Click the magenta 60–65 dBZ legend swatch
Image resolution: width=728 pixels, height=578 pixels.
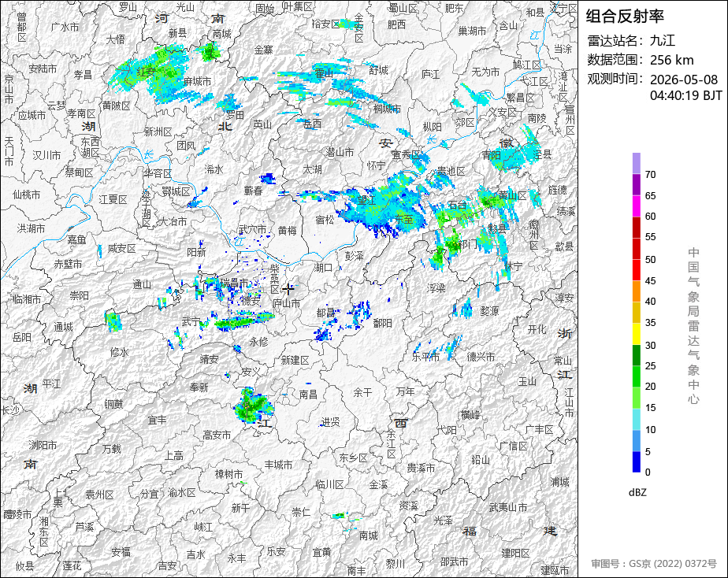click(x=636, y=206)
